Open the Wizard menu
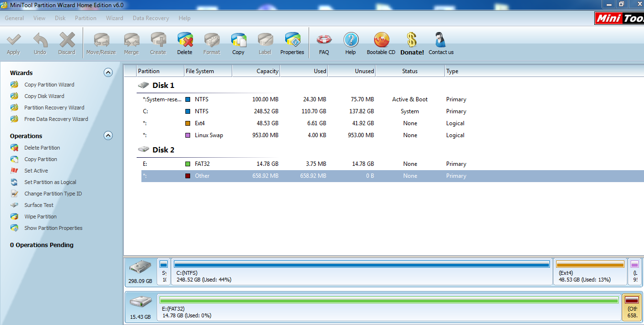Screen dimensions: 644x325 (115, 18)
